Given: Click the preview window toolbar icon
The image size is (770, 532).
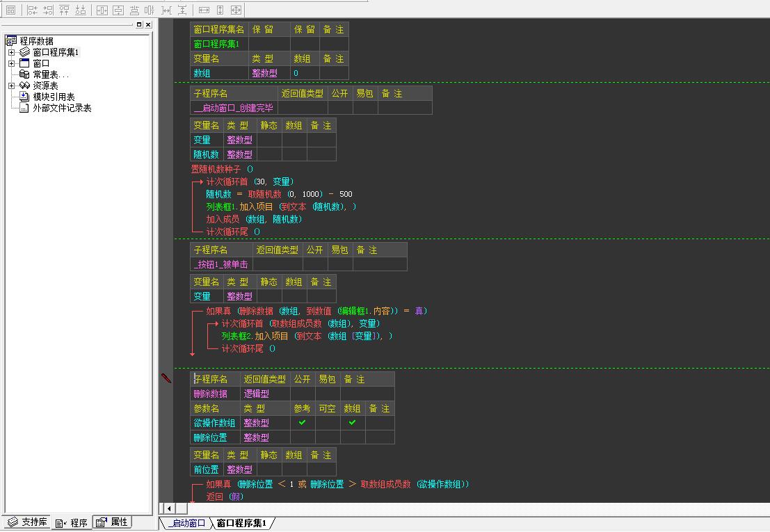Looking at the screenshot, I should tap(11, 10).
